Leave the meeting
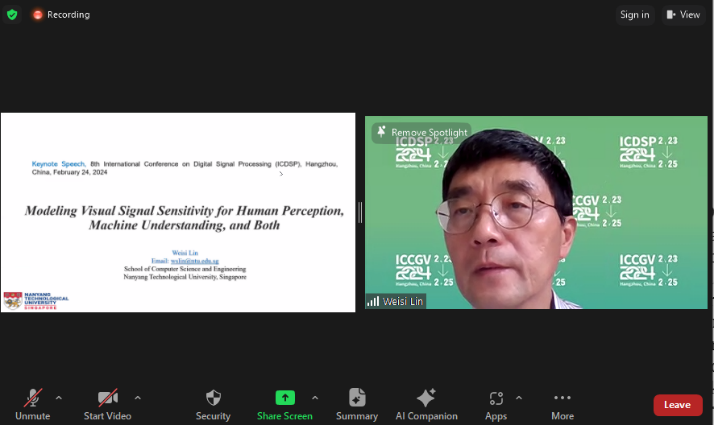The image size is (714, 425). [677, 405]
